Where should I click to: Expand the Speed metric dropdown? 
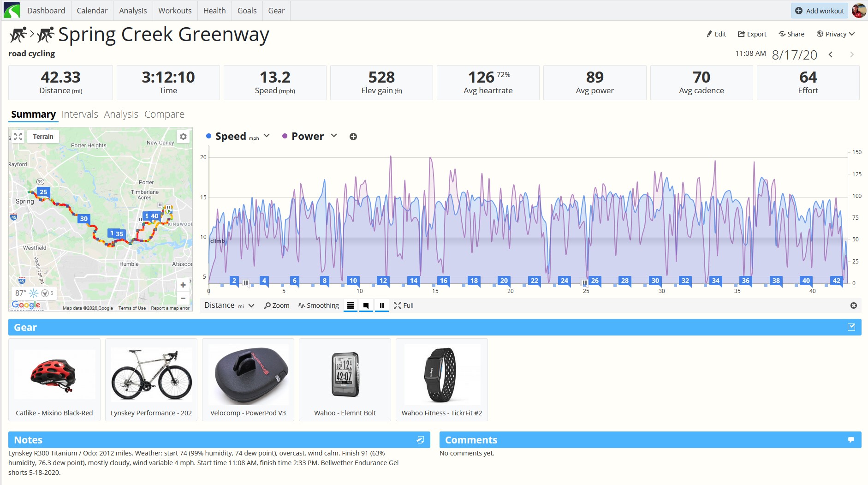267,136
